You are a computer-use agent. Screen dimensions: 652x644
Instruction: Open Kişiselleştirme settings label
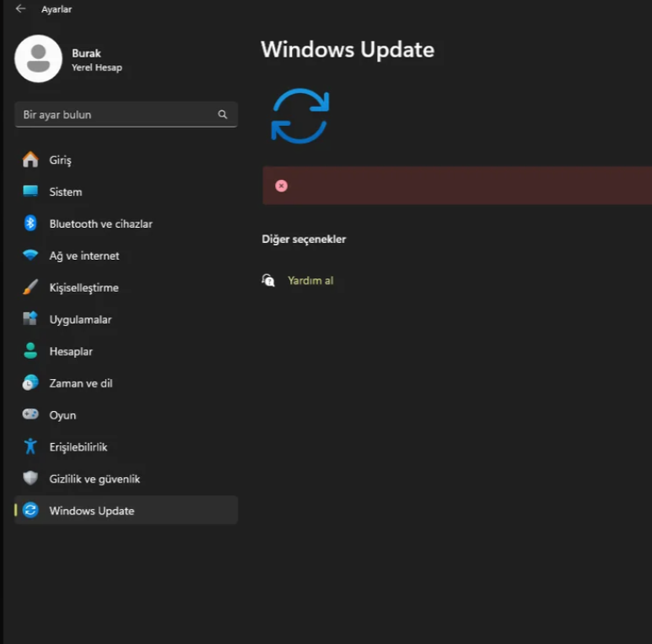84,288
